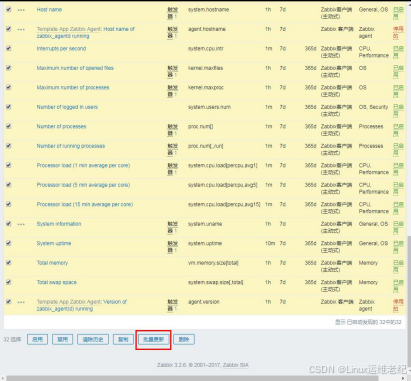The width and height of the screenshot is (411, 381).
Task: Toggle 停用的 status for agent.hostname row
Action: pos(398,33)
